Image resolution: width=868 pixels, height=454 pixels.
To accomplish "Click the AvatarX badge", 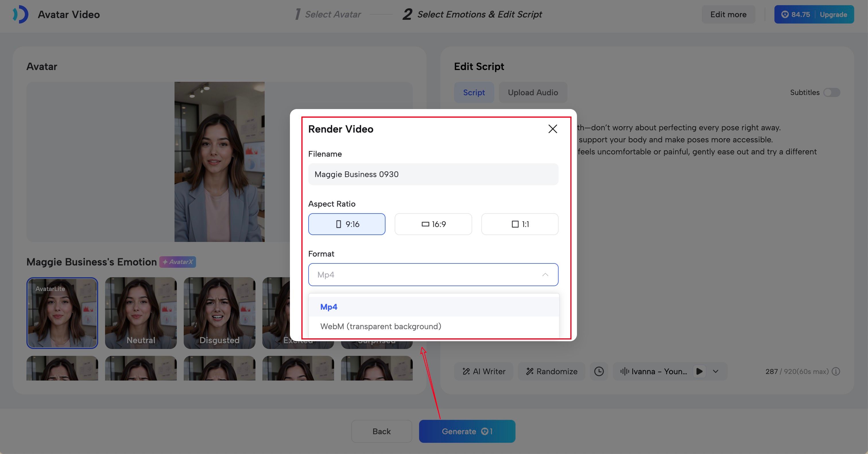I will point(178,262).
